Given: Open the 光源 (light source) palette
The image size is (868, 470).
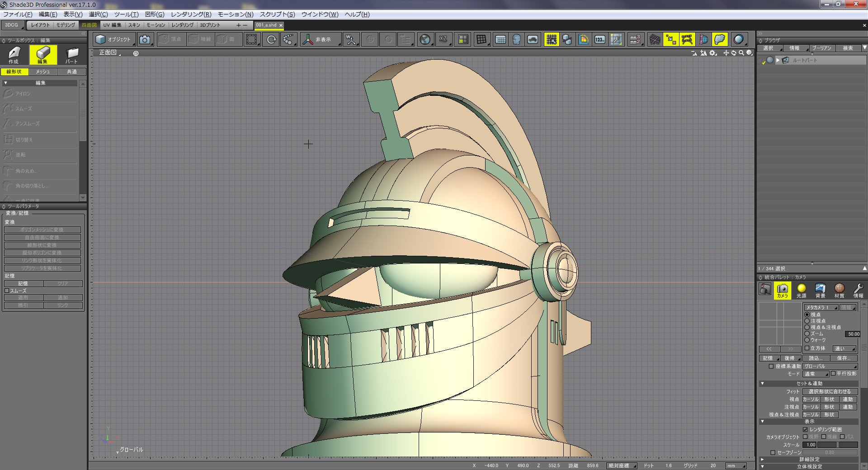Looking at the screenshot, I should point(801,291).
